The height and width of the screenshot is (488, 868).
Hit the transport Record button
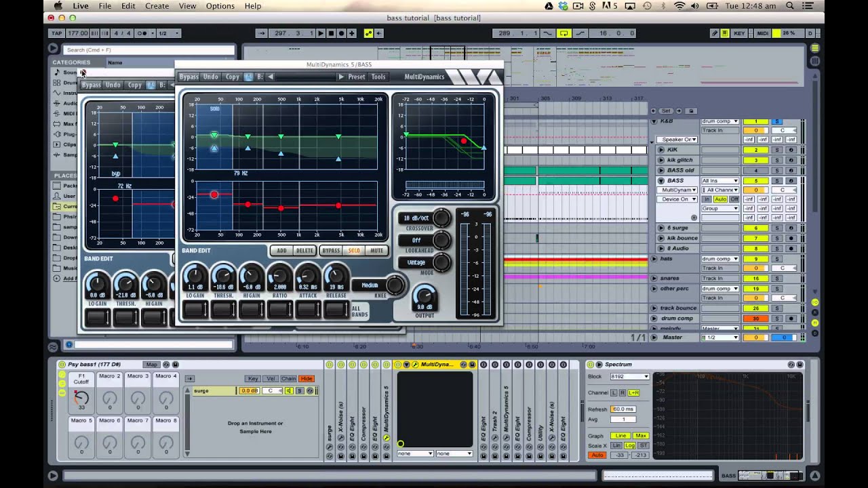pos(341,33)
